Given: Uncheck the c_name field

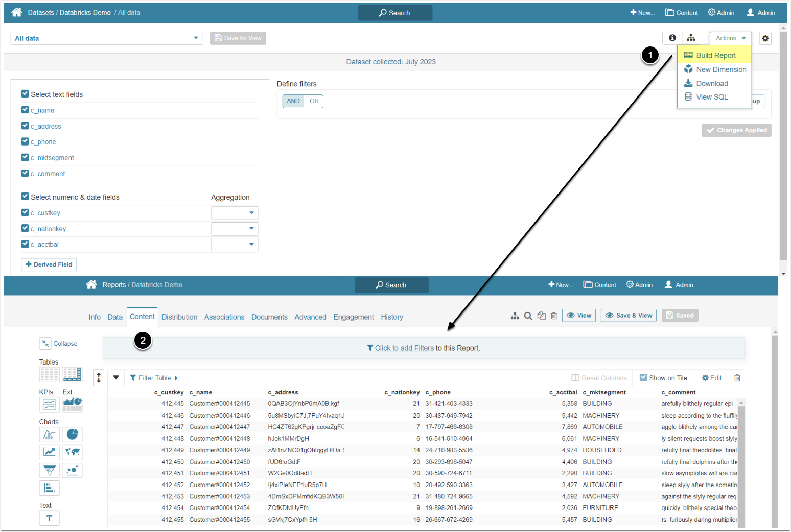Looking at the screenshot, I should (x=25, y=110).
